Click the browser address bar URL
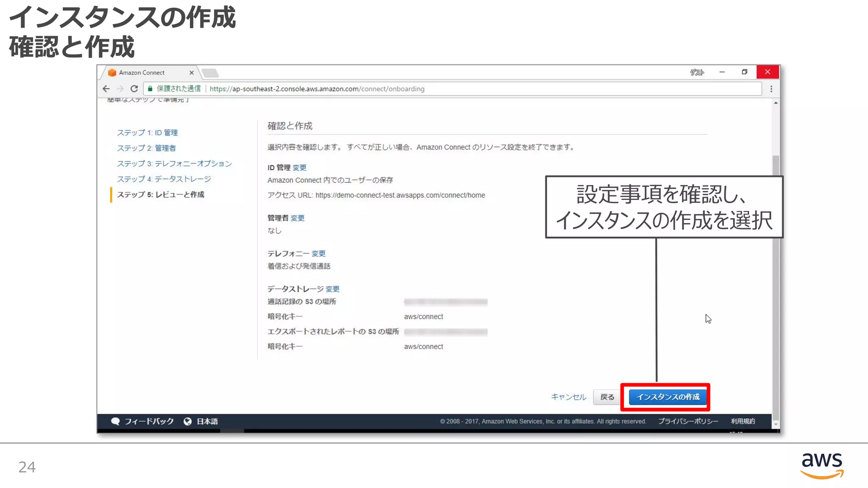The width and height of the screenshot is (868, 488). pyautogui.click(x=317, y=89)
